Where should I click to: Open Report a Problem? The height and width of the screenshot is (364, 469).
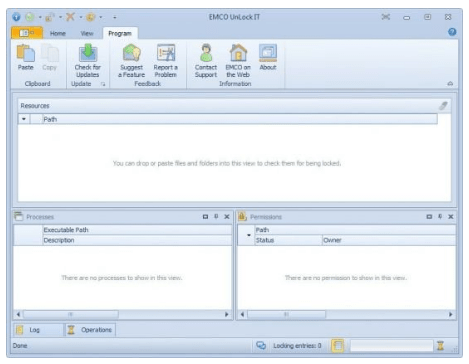[x=166, y=61]
